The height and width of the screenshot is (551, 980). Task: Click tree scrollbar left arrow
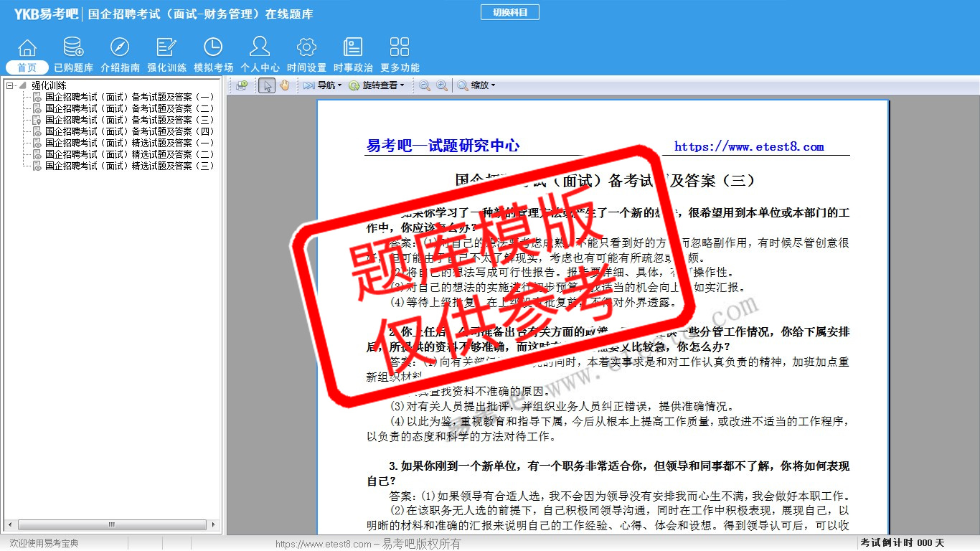[x=9, y=525]
